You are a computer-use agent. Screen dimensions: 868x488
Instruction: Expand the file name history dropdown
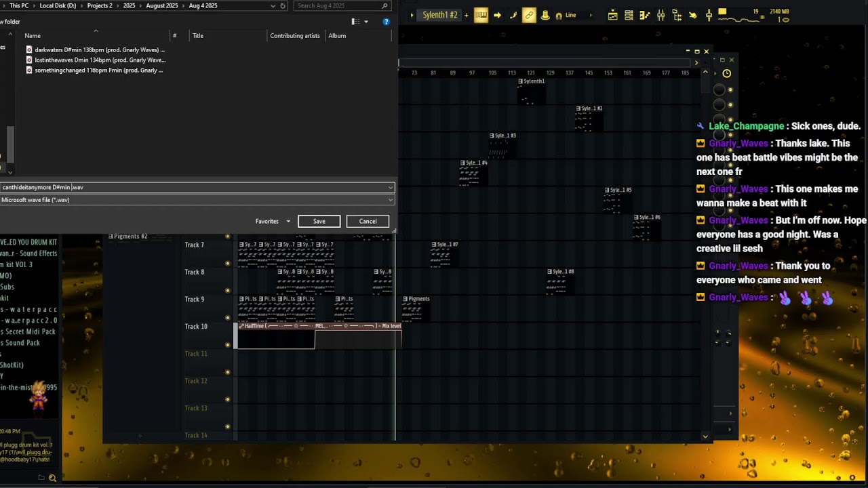(x=391, y=187)
